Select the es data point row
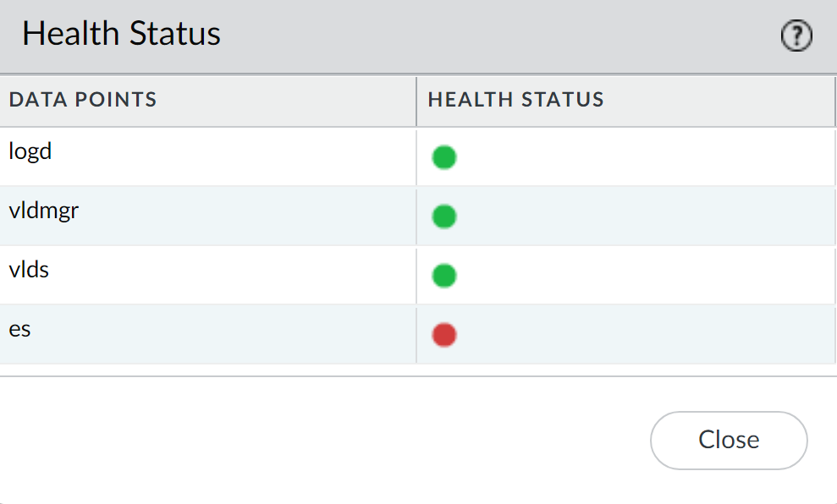This screenshot has width=837, height=504. pyautogui.click(x=20, y=330)
